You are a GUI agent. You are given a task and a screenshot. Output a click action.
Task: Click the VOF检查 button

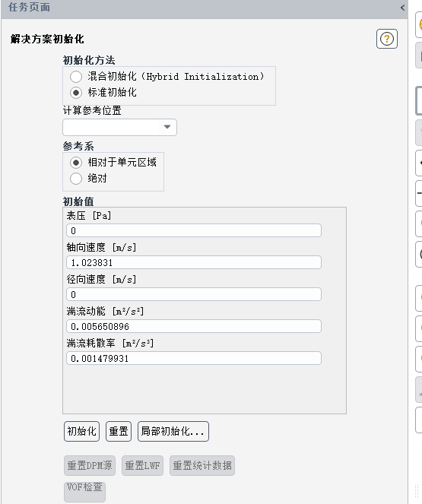click(84, 492)
